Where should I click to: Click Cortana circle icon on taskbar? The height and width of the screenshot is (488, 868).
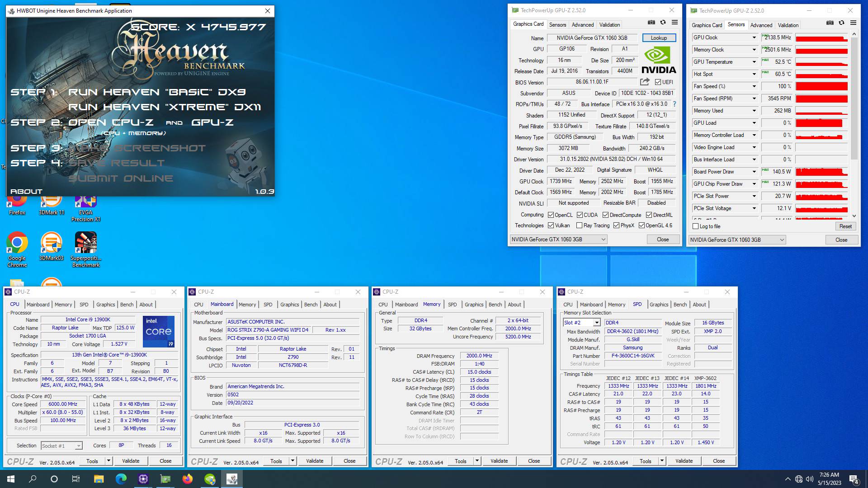(x=54, y=479)
